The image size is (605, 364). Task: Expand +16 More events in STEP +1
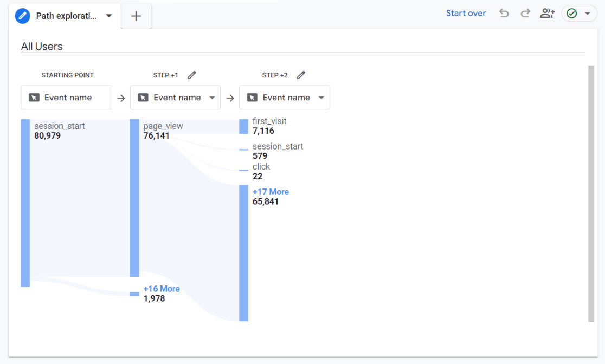[161, 289]
